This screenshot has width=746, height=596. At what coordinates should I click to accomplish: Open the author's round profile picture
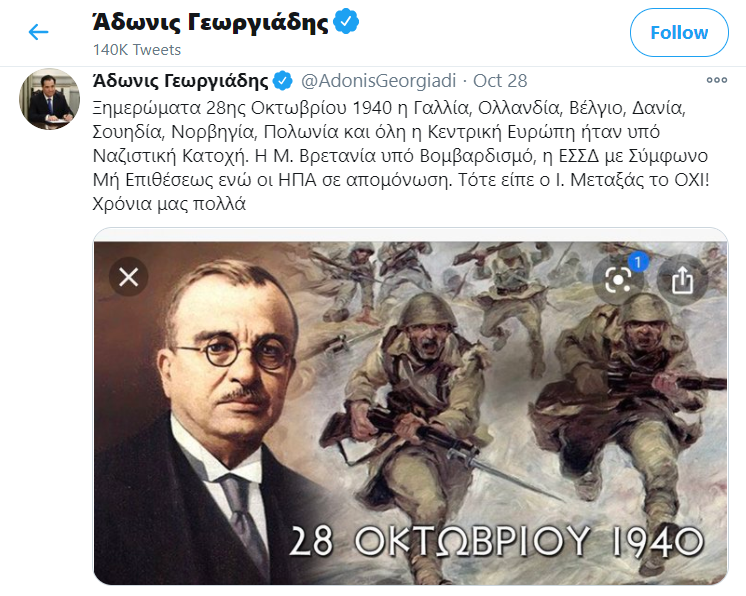tap(49, 99)
